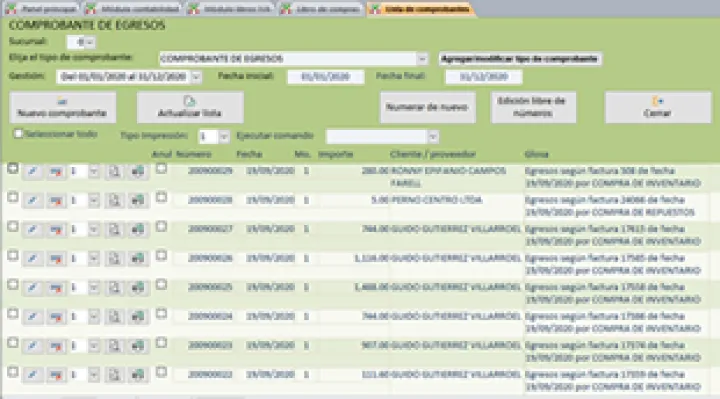Edit voucher 200900024 pencil icon

tap(33, 317)
